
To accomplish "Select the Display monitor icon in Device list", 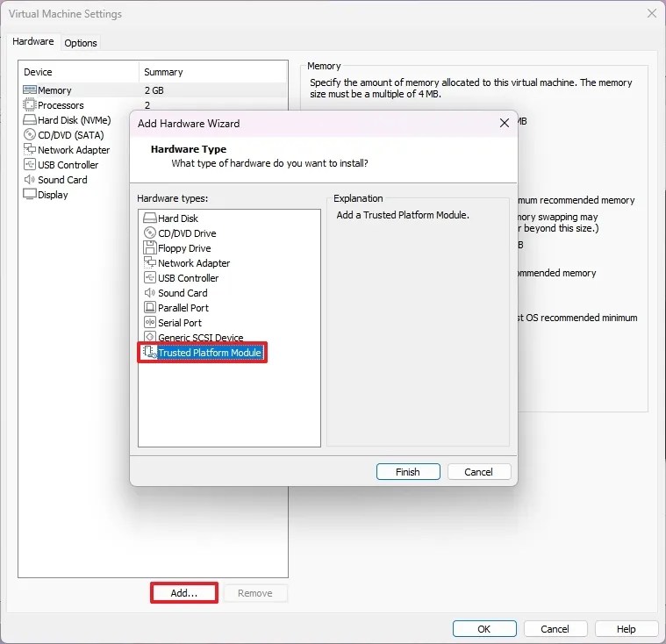I will (x=30, y=194).
